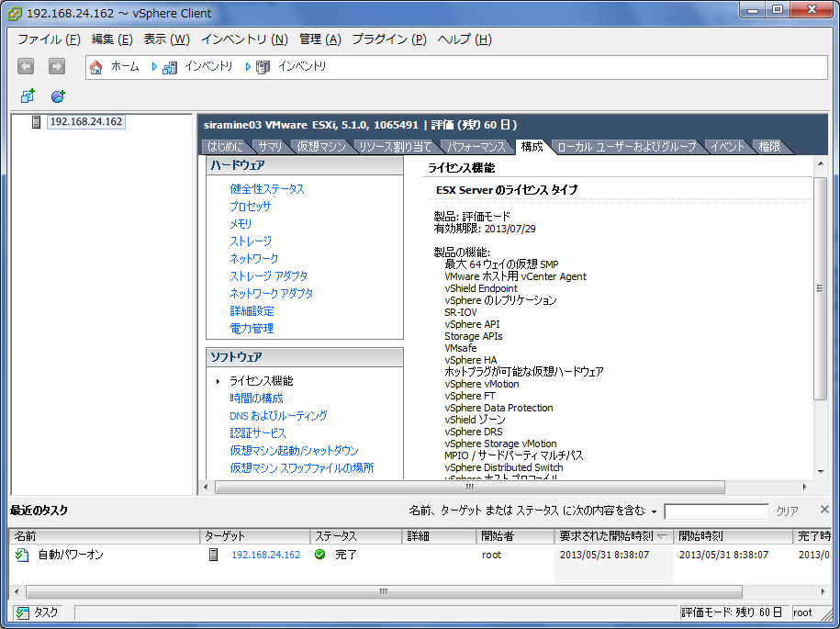Click the auto power-on task icon
Screen dimensions: 840x629
21,555
